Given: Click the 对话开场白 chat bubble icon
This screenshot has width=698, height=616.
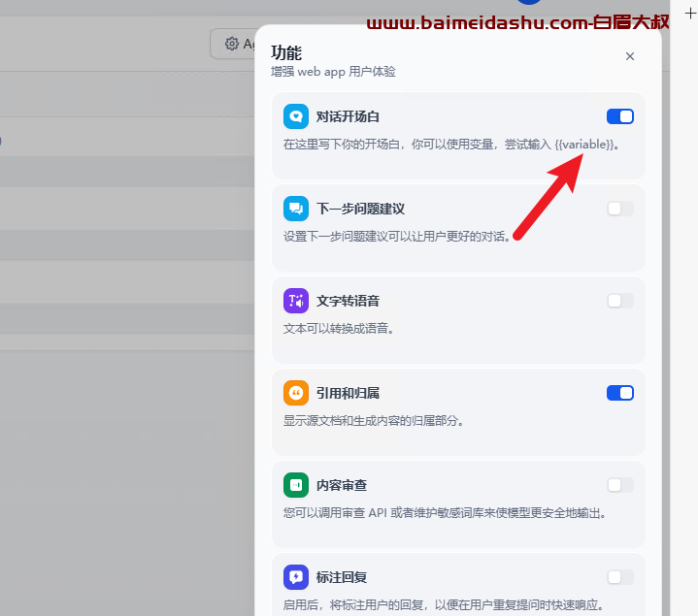Looking at the screenshot, I should tap(295, 116).
